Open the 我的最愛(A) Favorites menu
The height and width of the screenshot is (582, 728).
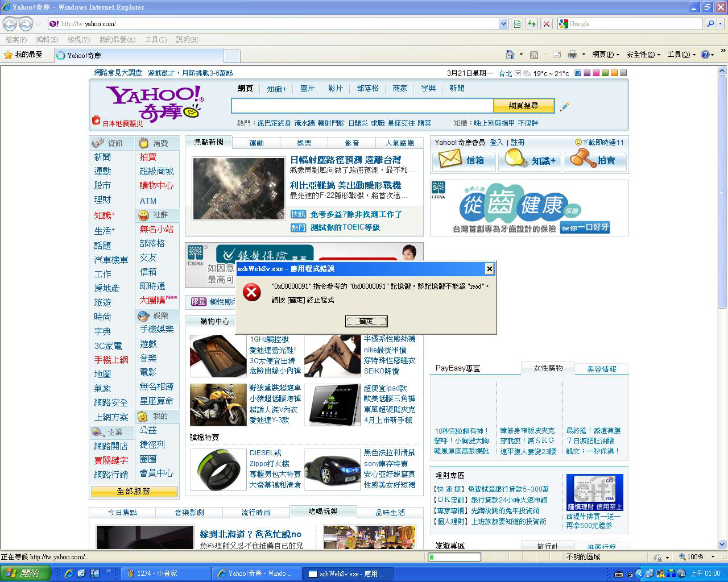tap(117, 40)
